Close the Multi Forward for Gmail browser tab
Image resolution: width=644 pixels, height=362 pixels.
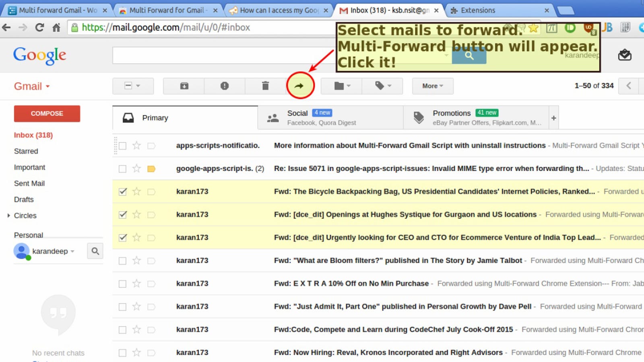[215, 10]
